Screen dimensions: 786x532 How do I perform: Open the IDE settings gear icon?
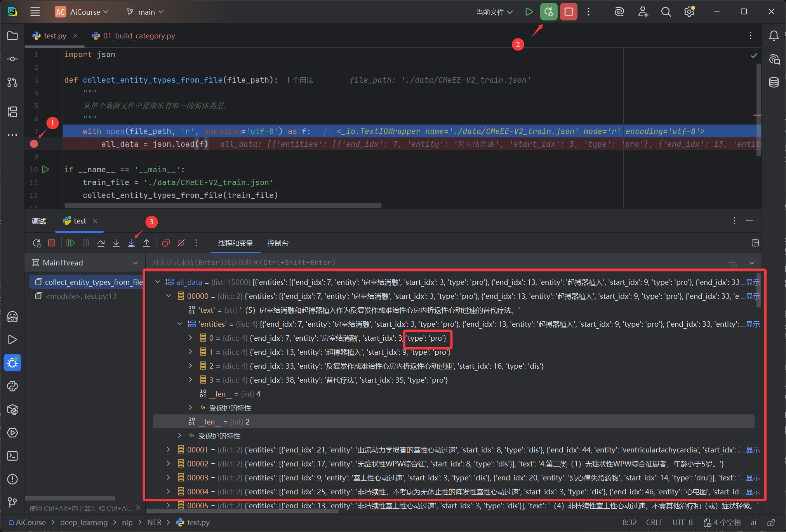(690, 12)
